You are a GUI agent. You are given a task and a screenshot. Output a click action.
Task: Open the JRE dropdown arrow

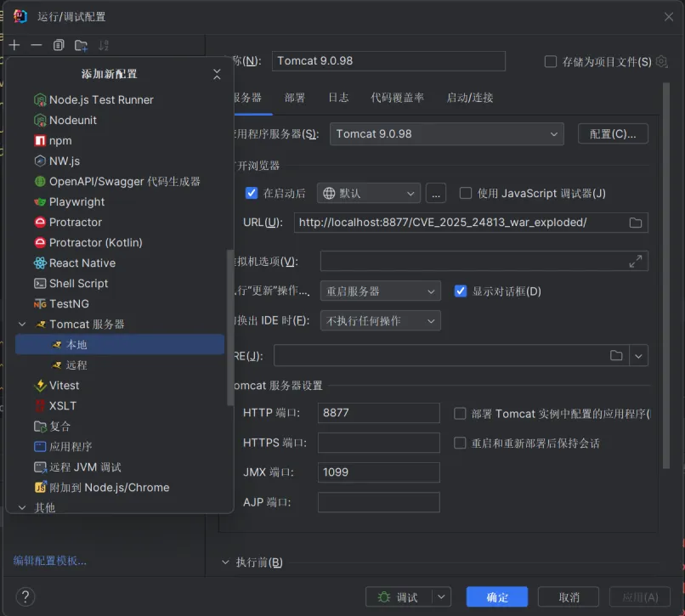tap(638, 356)
